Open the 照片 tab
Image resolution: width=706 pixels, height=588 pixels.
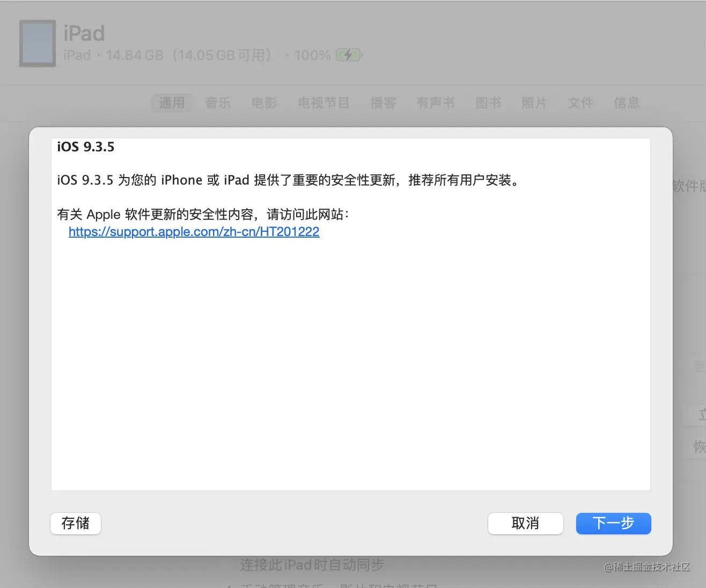click(534, 102)
